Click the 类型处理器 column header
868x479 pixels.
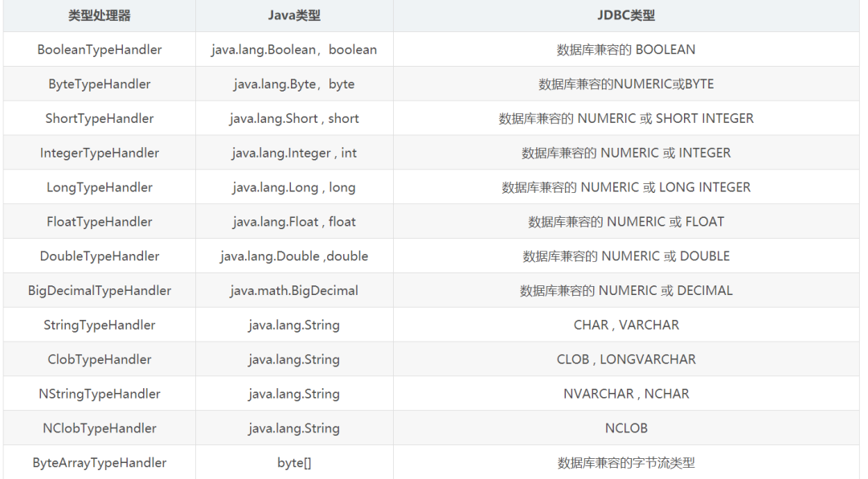point(100,15)
